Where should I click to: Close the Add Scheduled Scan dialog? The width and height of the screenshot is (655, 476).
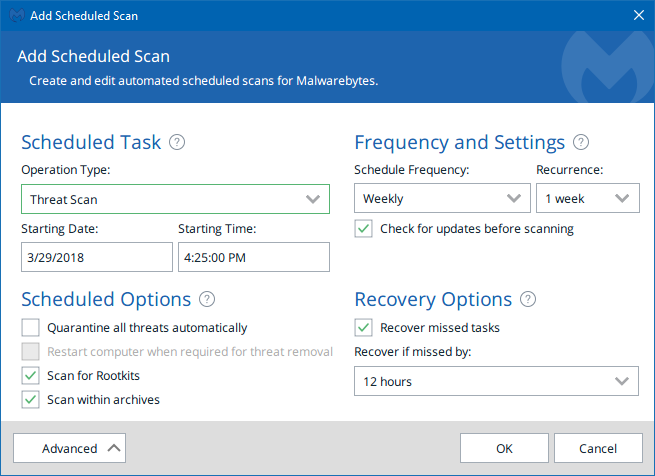pos(639,15)
